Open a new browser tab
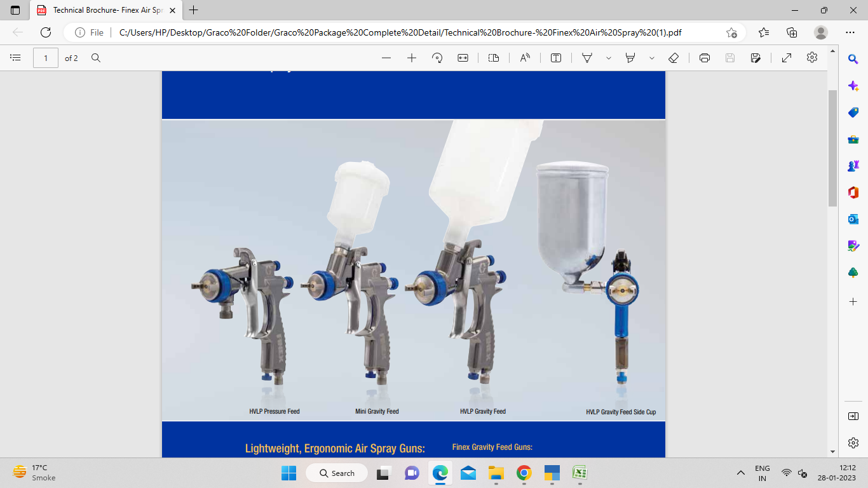This screenshot has height=488, width=868. (193, 10)
